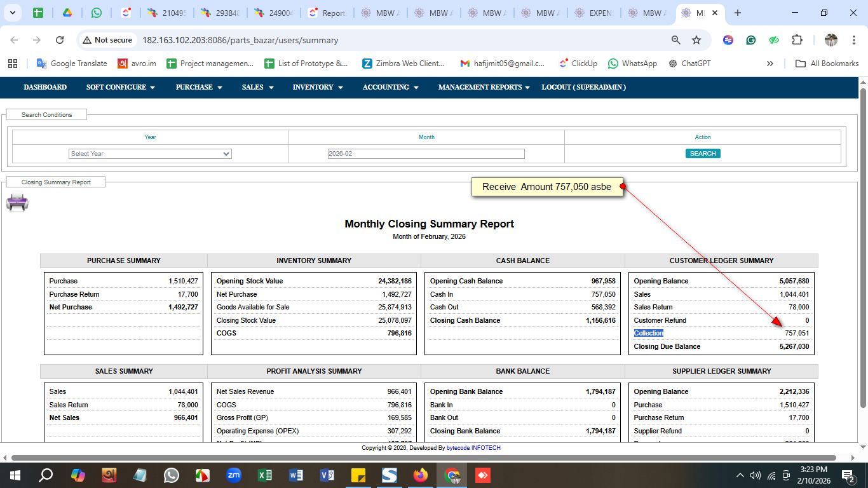Click the printer icon to print report
The height and width of the screenshot is (488, 868).
[x=17, y=203]
